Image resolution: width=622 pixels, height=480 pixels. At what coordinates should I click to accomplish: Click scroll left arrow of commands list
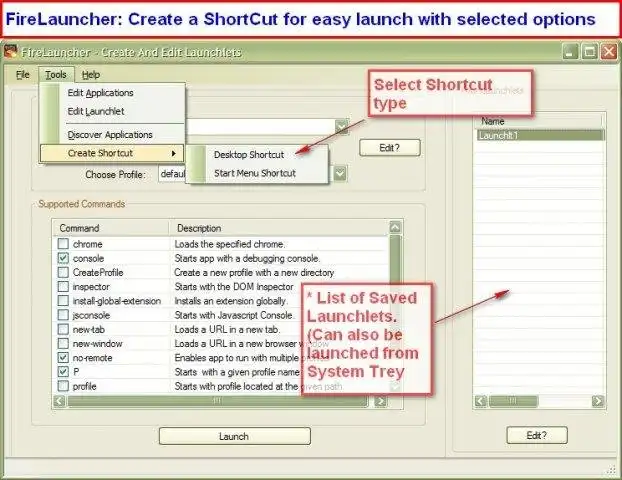point(59,401)
